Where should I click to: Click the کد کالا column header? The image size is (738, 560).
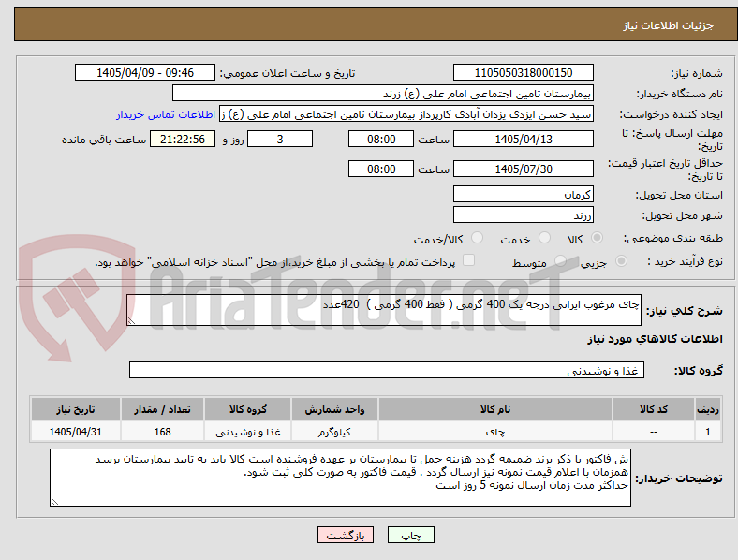pyautogui.click(x=654, y=409)
